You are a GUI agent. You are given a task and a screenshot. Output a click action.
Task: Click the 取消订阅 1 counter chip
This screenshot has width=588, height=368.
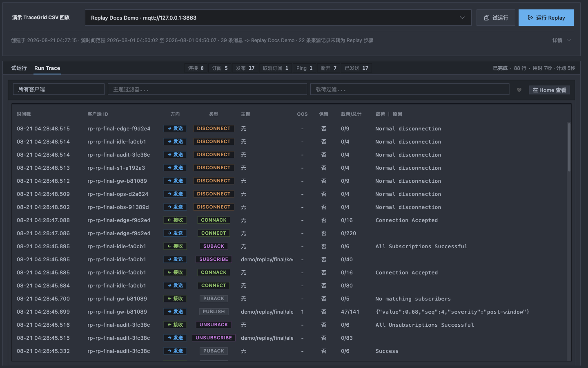275,68
